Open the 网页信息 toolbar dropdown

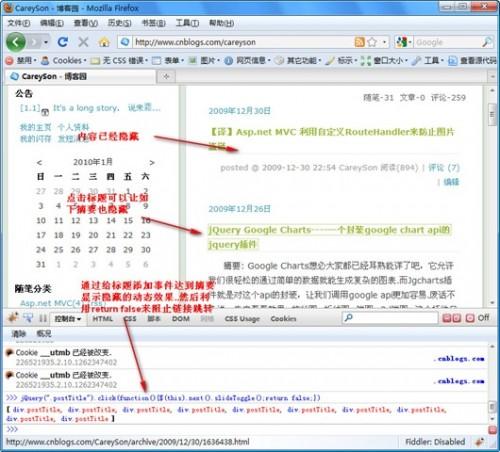click(x=247, y=61)
